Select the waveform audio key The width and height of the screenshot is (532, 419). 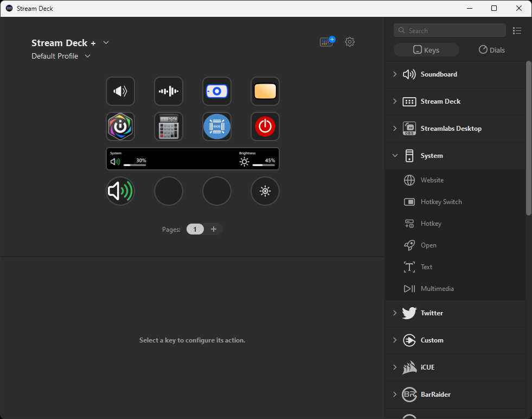[x=169, y=91]
